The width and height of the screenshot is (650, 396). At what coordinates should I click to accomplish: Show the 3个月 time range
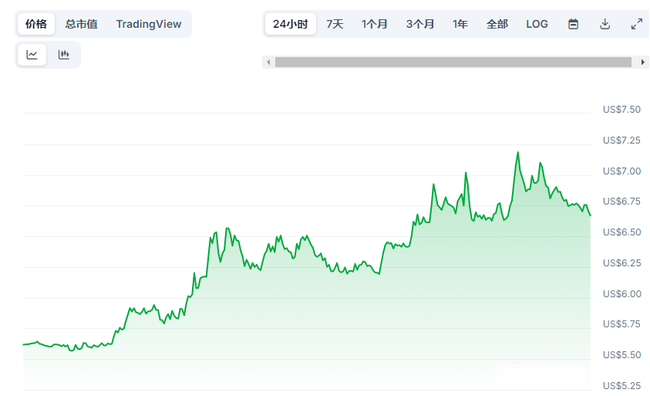420,24
